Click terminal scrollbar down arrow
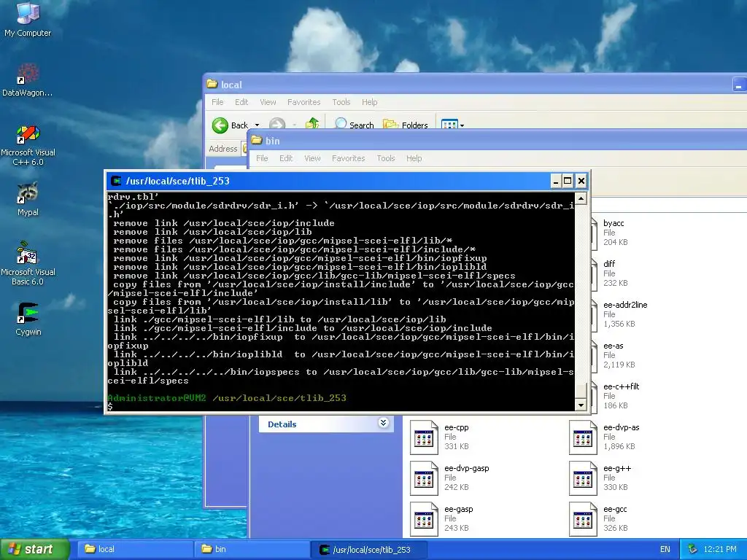This screenshot has height=560, width=747. click(x=581, y=405)
